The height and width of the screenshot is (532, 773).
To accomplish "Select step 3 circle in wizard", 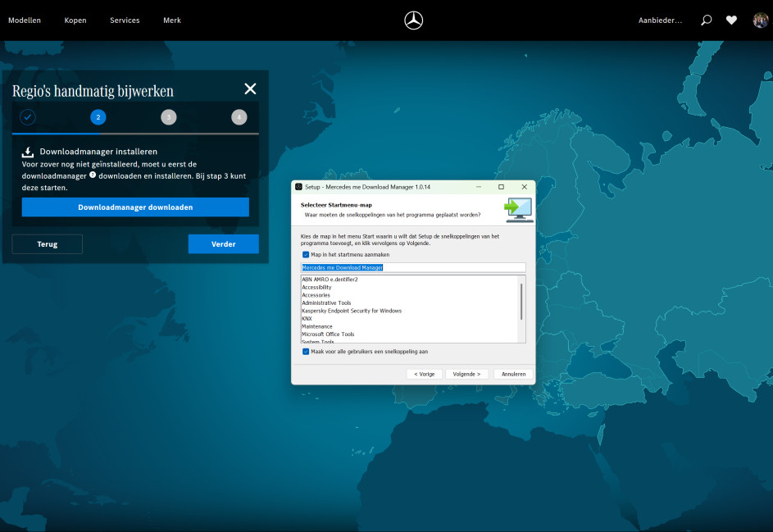I will point(169,117).
